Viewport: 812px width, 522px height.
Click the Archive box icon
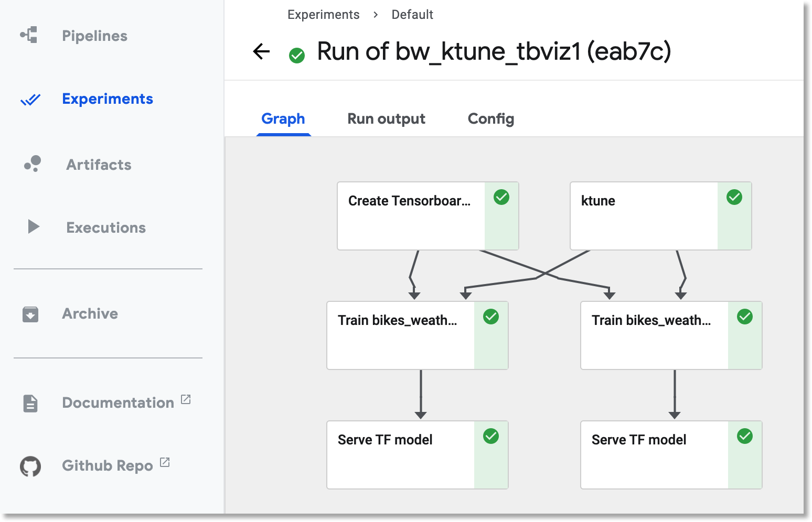30,314
